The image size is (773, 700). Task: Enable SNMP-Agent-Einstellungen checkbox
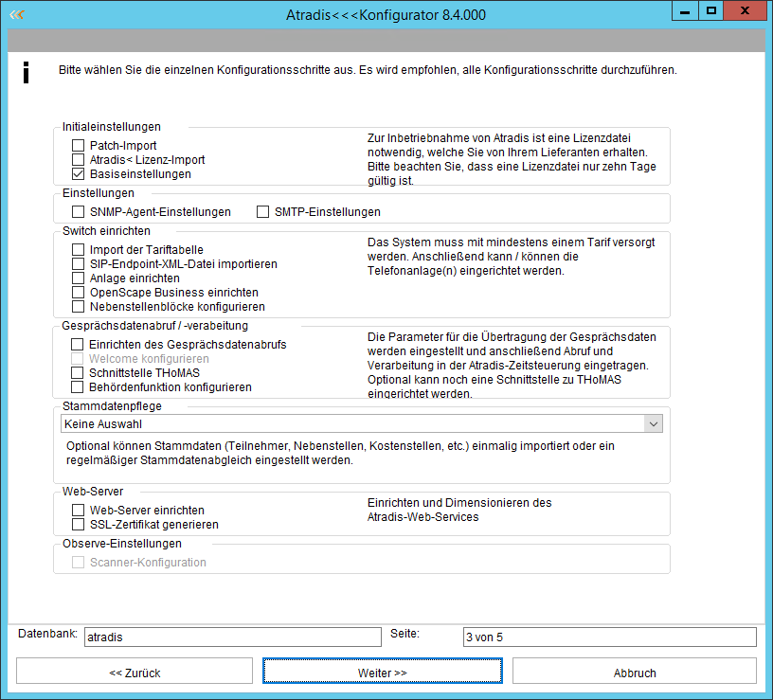click(78, 212)
